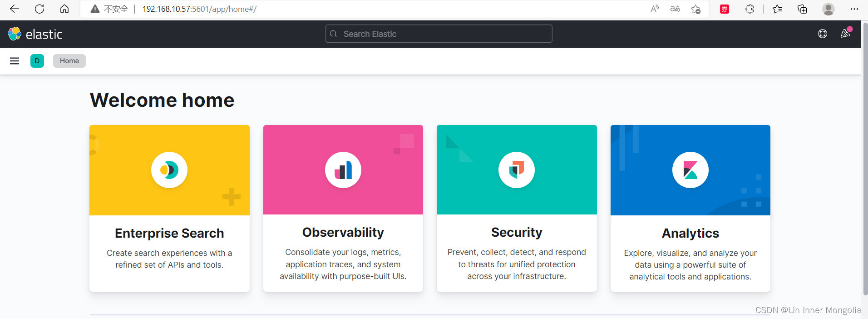Open the Elastic help menu icon
This screenshot has width=868, height=319.
click(823, 34)
